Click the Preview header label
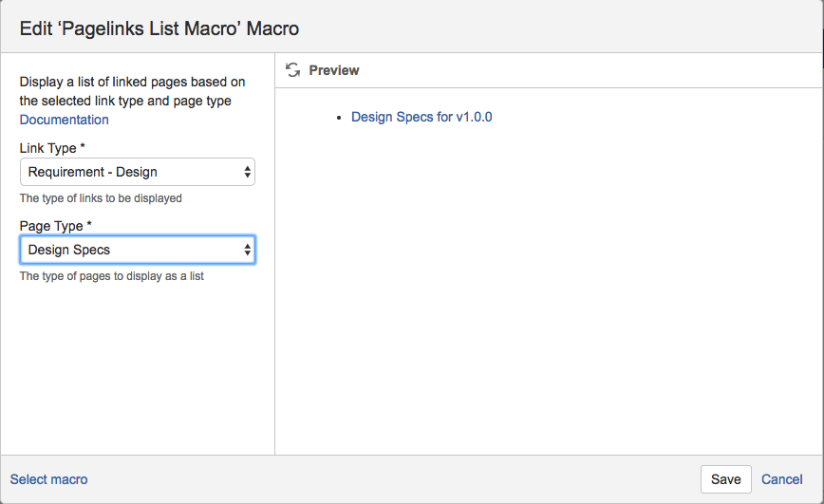Screen dimensions: 824x504 coord(334,70)
